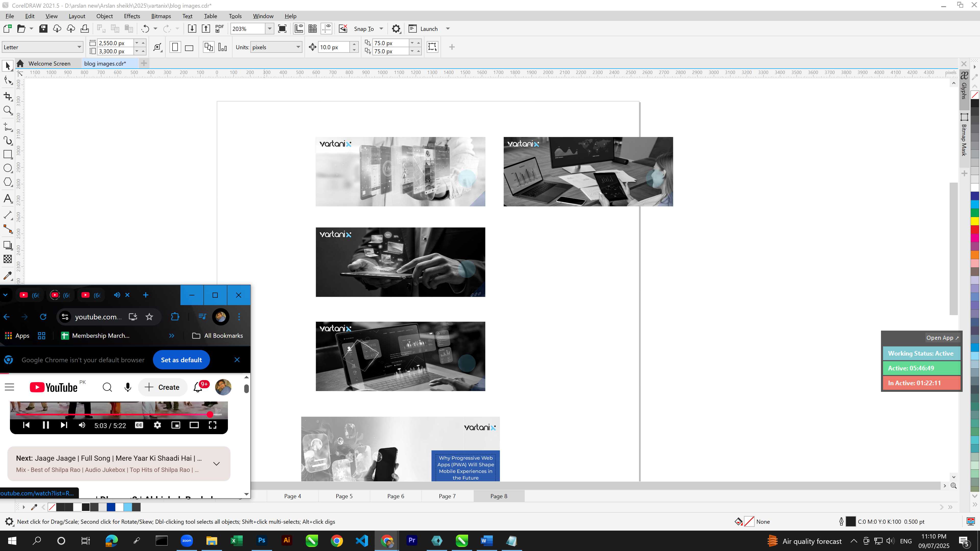This screenshot has width=980, height=551.
Task: Click Set as default in Chrome
Action: pyautogui.click(x=181, y=360)
